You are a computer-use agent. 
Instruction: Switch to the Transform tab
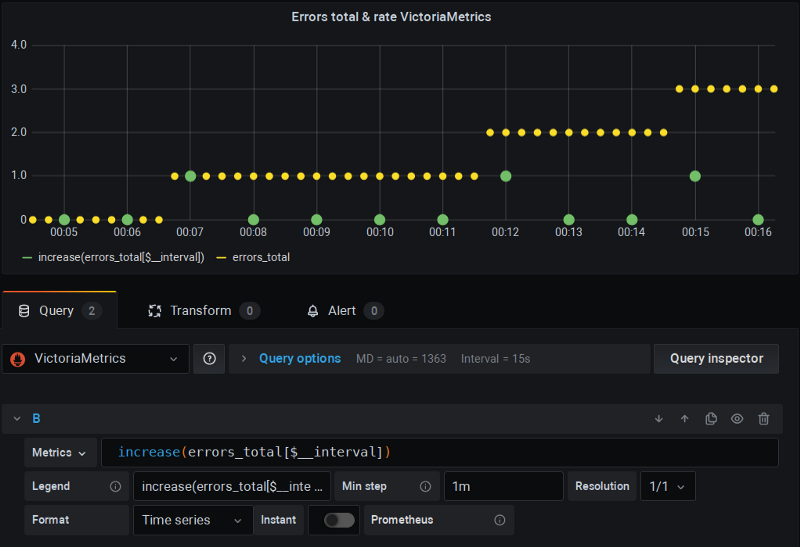(203, 311)
